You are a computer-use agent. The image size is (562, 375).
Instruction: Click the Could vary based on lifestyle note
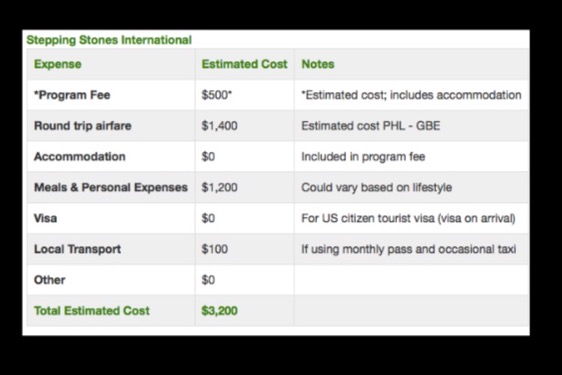(x=377, y=188)
